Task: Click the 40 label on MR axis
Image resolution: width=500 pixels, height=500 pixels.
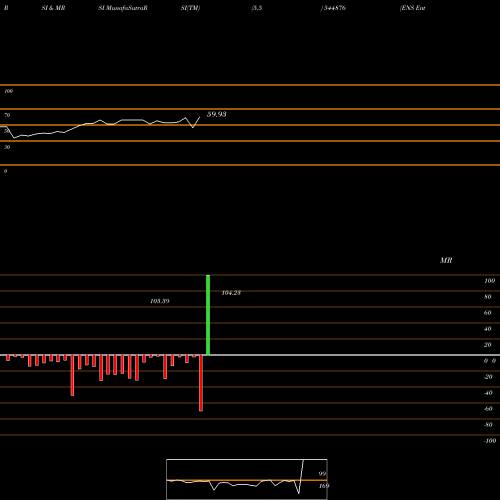Action: click(x=488, y=329)
